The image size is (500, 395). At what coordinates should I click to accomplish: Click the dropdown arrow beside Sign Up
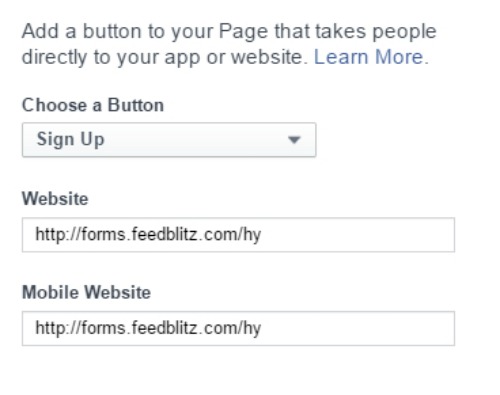pyautogui.click(x=294, y=140)
